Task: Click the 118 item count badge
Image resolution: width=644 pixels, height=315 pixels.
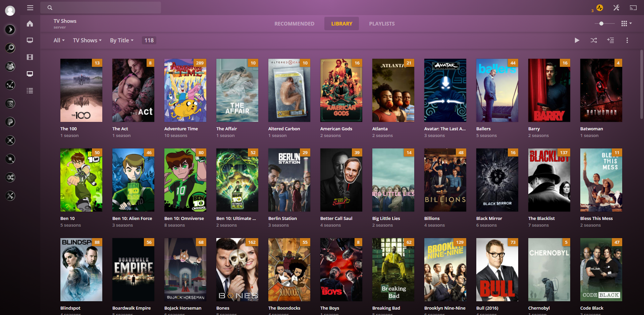Action: [x=149, y=40]
